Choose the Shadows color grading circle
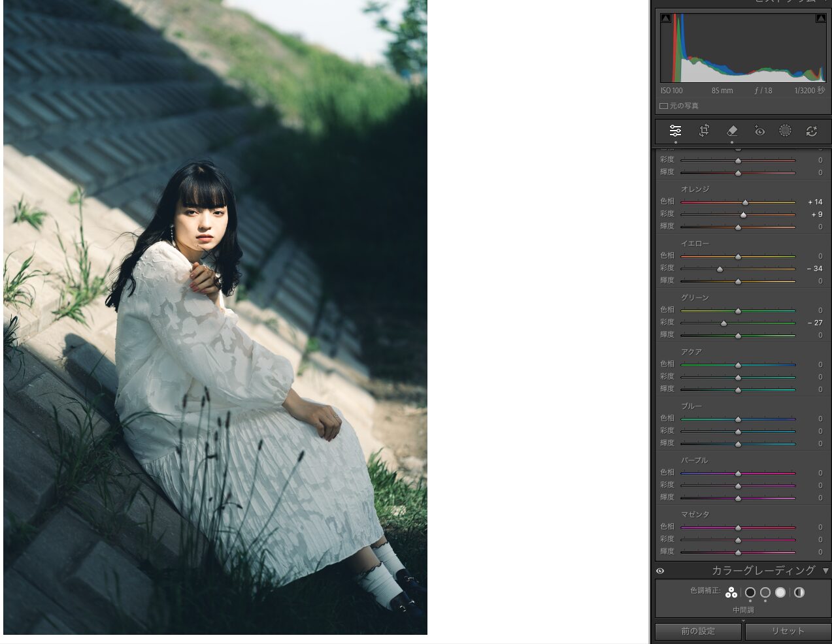 click(750, 592)
